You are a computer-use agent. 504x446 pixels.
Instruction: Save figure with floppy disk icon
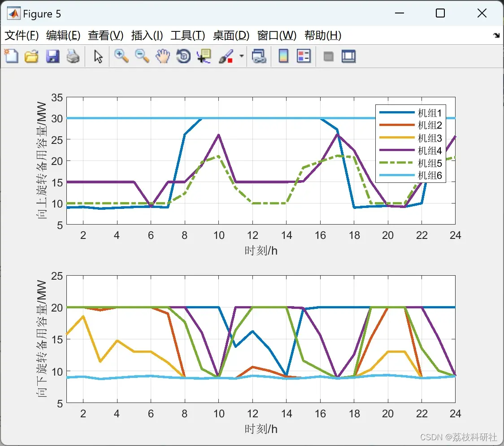click(x=52, y=56)
